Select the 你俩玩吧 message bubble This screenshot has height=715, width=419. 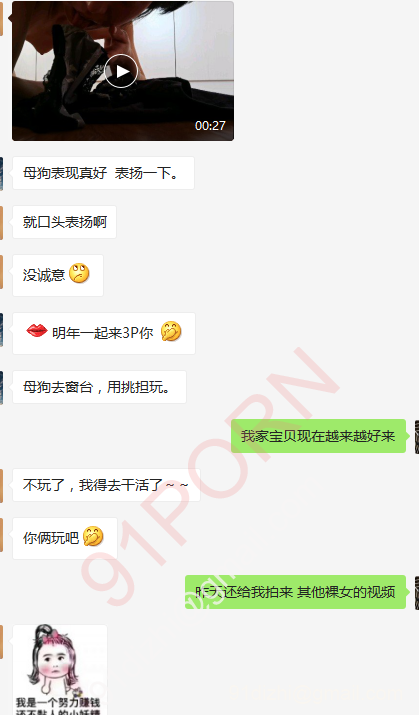pos(65,539)
